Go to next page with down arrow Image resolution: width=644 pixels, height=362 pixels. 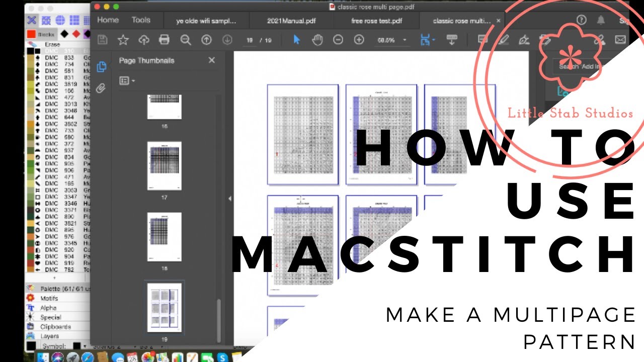pos(227,40)
